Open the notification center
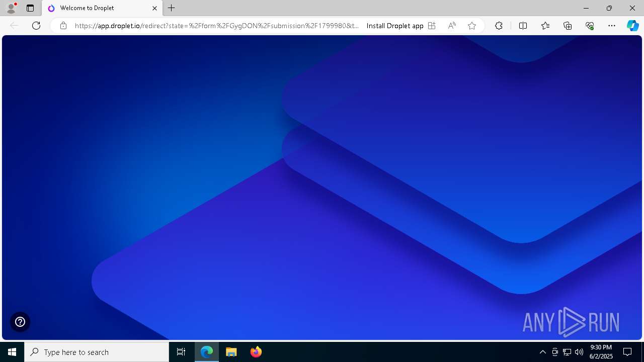Screen dimensions: 644x362 tap(627, 352)
